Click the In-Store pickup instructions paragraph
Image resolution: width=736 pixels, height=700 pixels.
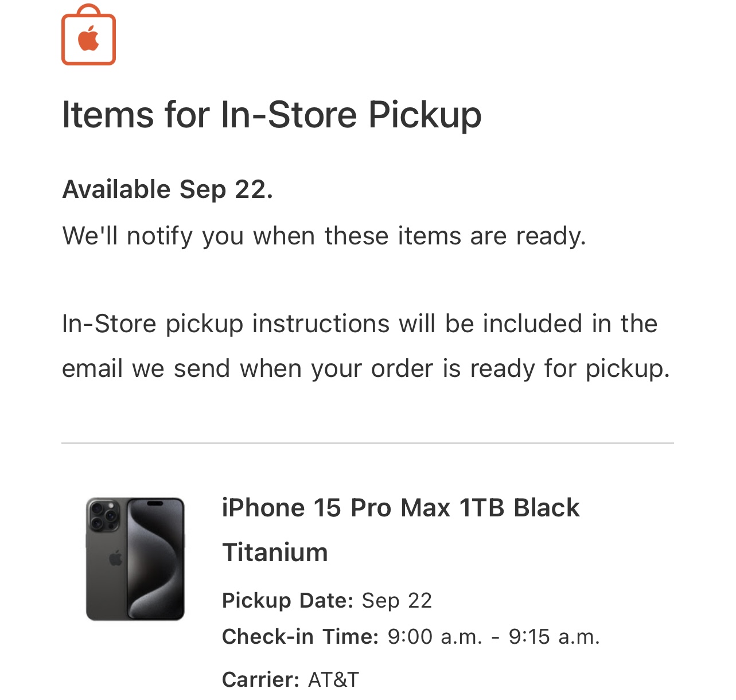(366, 346)
